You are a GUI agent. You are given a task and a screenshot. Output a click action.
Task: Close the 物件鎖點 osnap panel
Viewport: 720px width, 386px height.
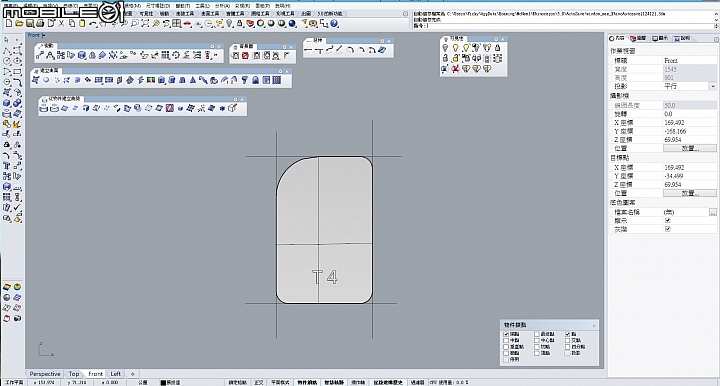pos(594,325)
